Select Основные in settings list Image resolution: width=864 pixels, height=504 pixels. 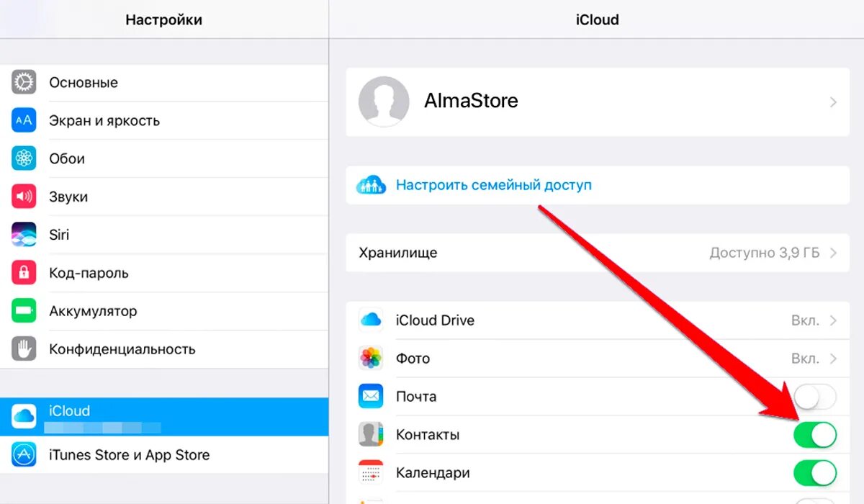(164, 82)
